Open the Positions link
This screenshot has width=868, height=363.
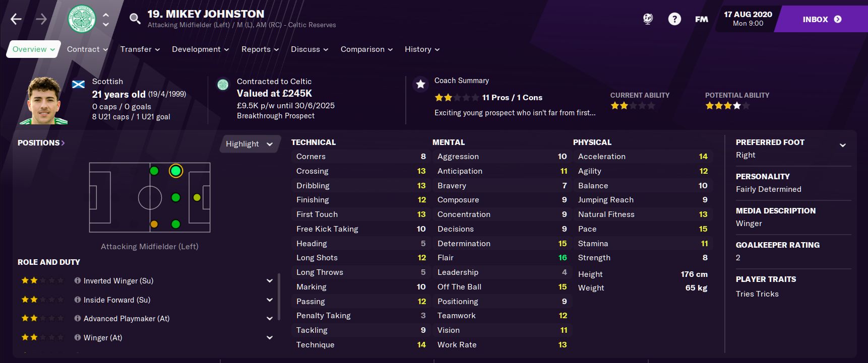[x=41, y=143]
